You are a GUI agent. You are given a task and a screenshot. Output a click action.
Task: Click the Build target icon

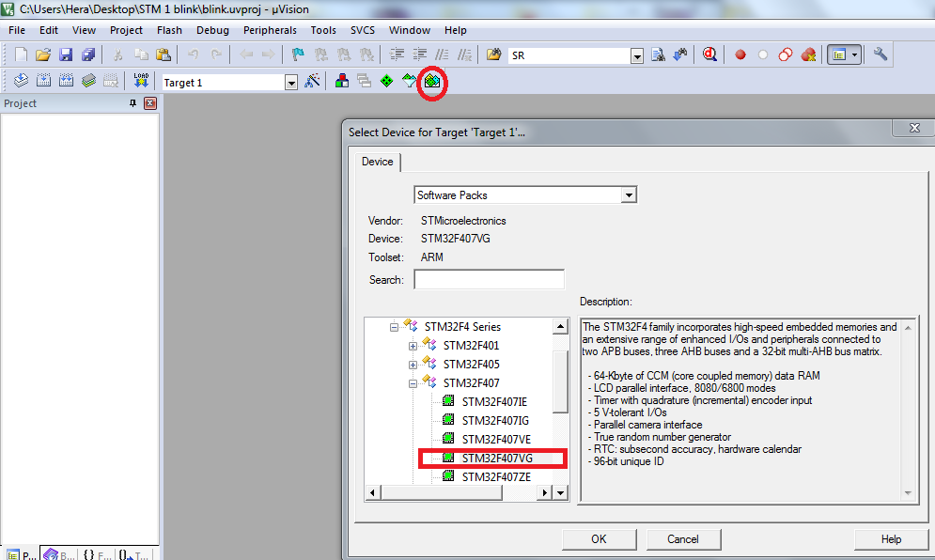click(x=43, y=81)
